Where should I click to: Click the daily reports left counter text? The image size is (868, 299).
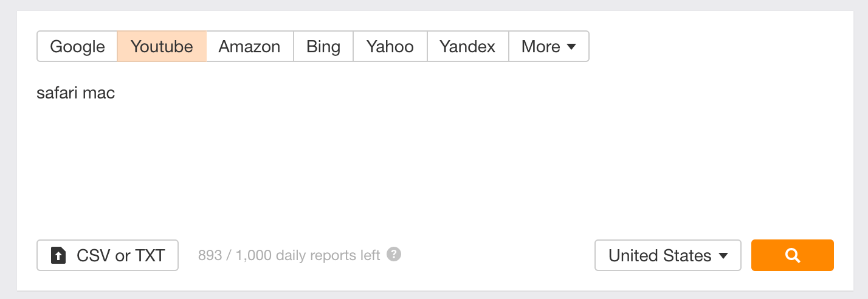tap(328, 255)
